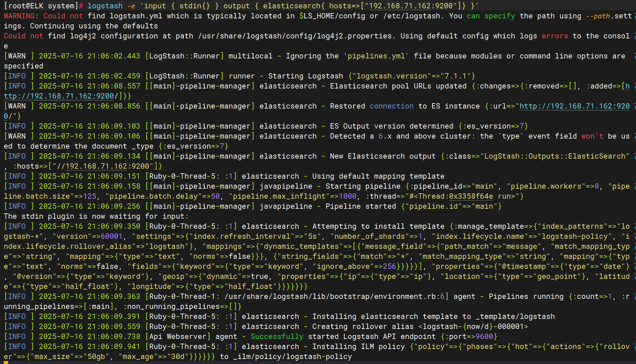The width and height of the screenshot is (636, 364).
Task: Click the red word 'errors'
Action: [555, 36]
